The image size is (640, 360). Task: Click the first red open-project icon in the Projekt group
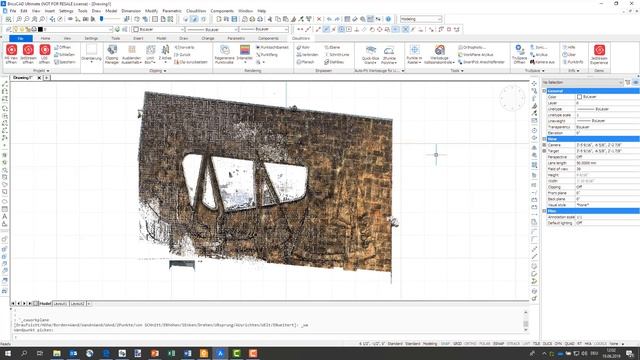pos(11,50)
